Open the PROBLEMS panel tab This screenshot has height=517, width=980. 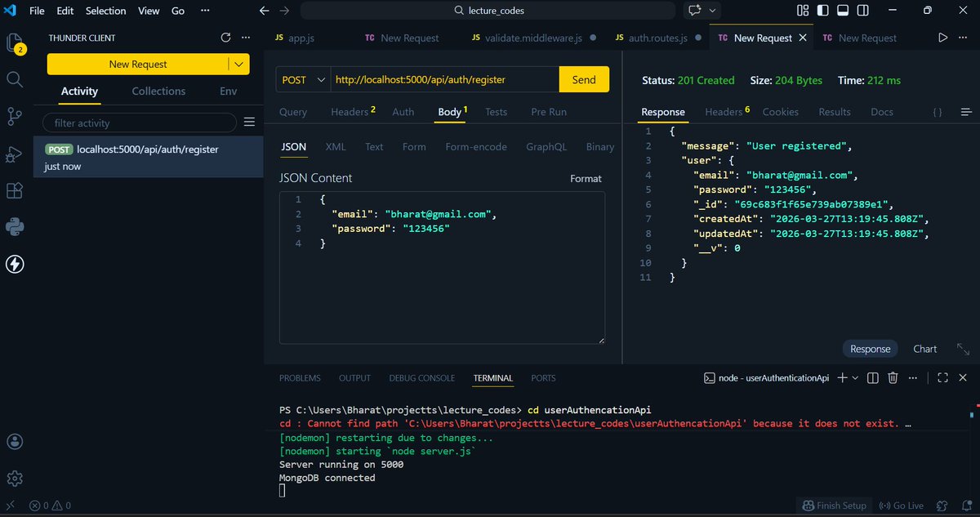[x=300, y=378]
